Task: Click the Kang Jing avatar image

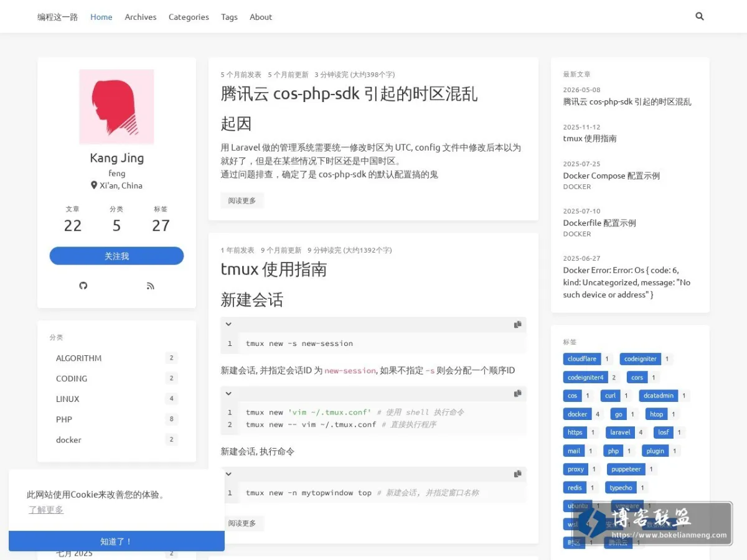Action: click(116, 106)
